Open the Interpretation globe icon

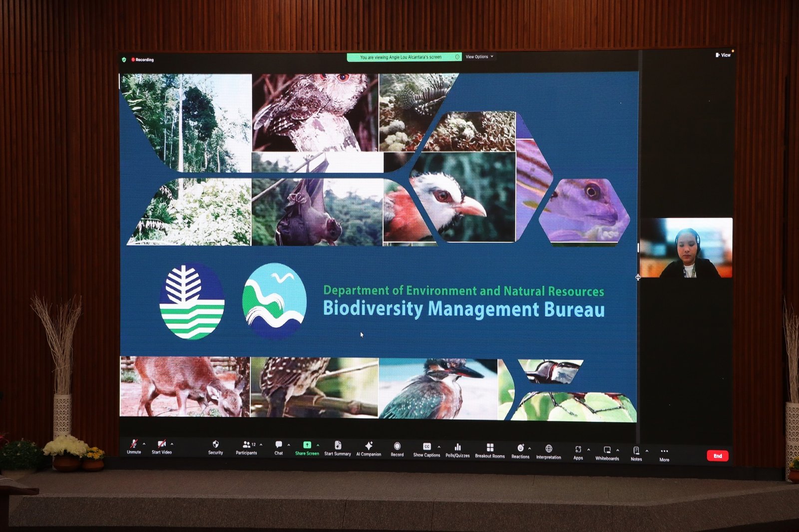pos(548,450)
